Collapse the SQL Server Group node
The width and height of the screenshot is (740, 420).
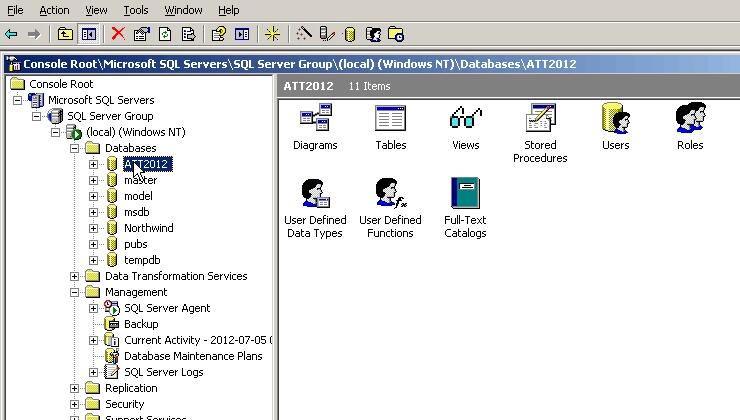36,116
